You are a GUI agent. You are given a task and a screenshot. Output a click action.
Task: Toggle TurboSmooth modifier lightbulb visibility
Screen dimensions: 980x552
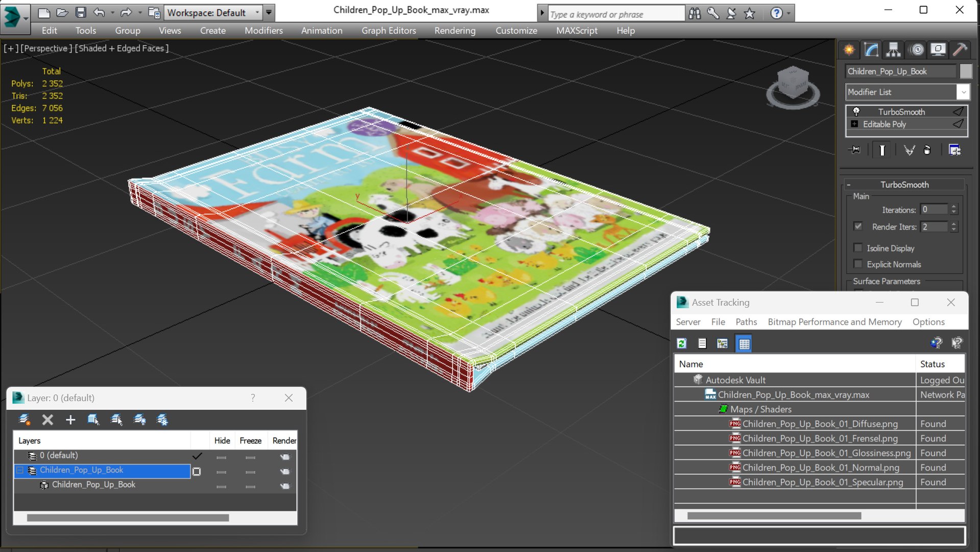[856, 111]
